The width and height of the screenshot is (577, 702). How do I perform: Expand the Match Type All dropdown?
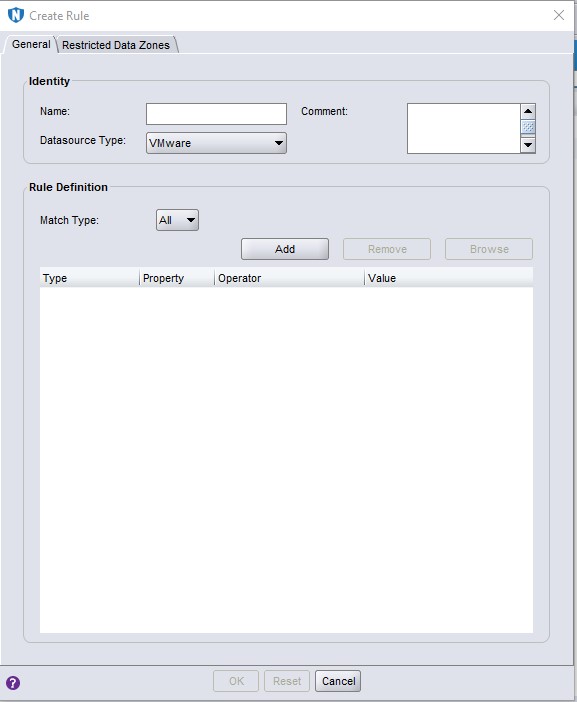coord(177,220)
